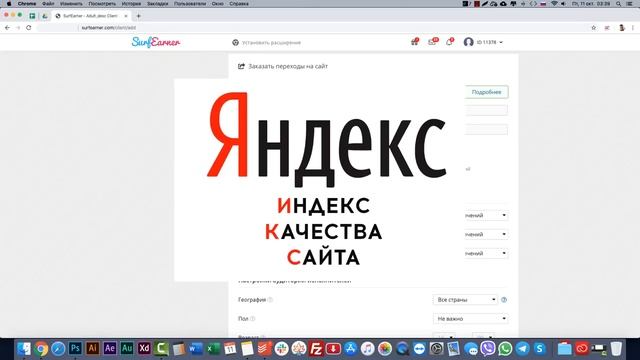Click the Подробнее button
The width and height of the screenshot is (640, 360).
point(487,92)
